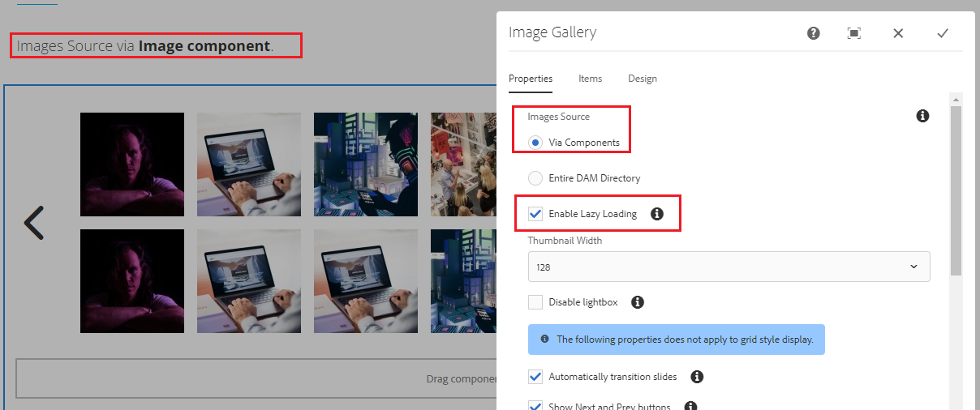980x410 pixels.
Task: Open top-row crowd event thumbnail
Action: coord(463,164)
